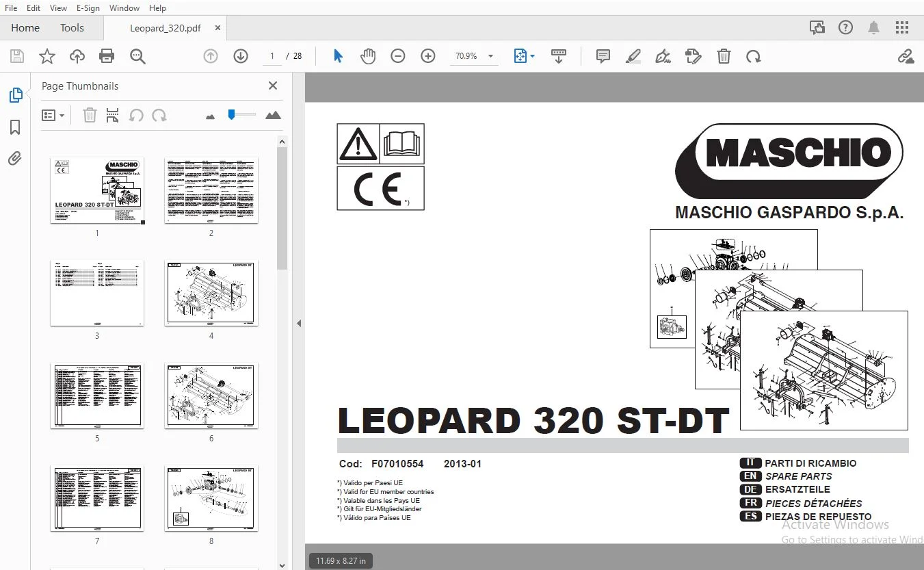Switch to the Home tab

click(x=25, y=28)
